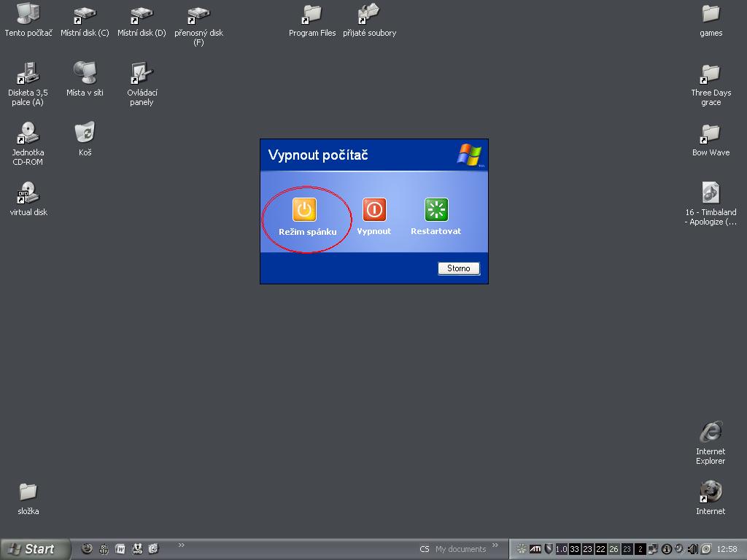Select the složka folder icon
Viewport: 747px width, 560px height.
[28, 497]
